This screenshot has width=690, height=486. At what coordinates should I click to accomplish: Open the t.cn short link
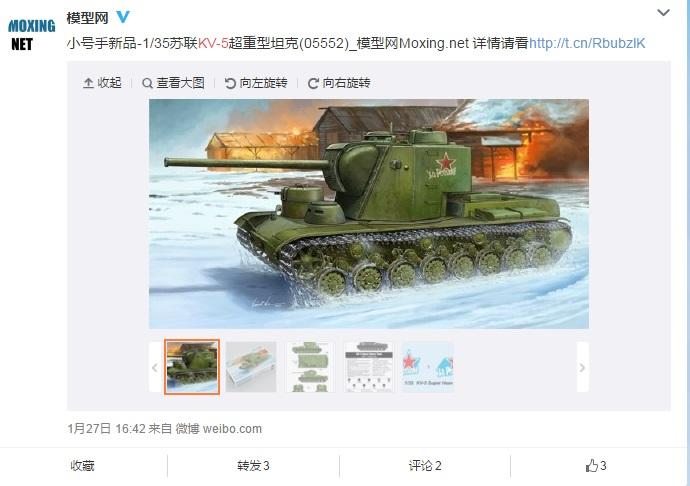587,43
